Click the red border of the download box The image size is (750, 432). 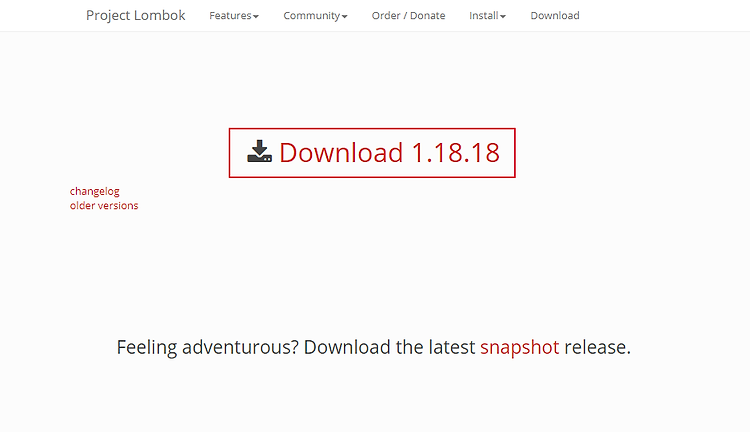(x=372, y=129)
